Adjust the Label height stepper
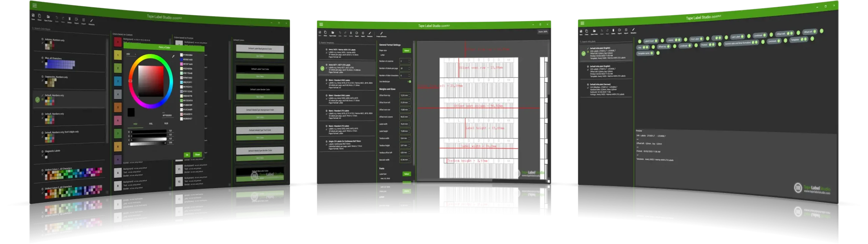This screenshot has height=244, width=868. coord(405,131)
